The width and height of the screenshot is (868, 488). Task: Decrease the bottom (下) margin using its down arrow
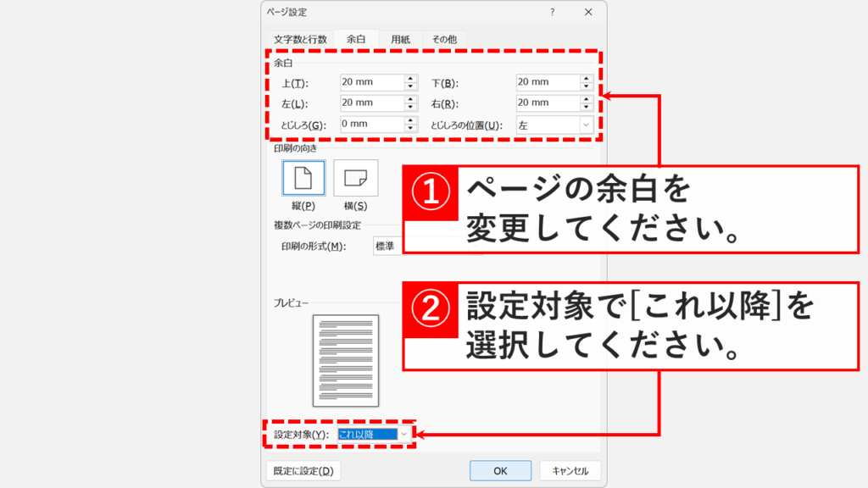[x=585, y=86]
